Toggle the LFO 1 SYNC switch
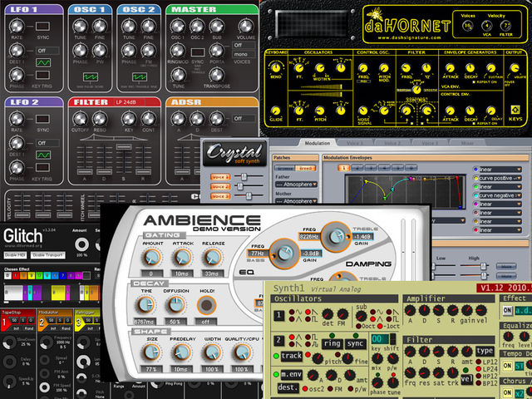 pos(42,26)
